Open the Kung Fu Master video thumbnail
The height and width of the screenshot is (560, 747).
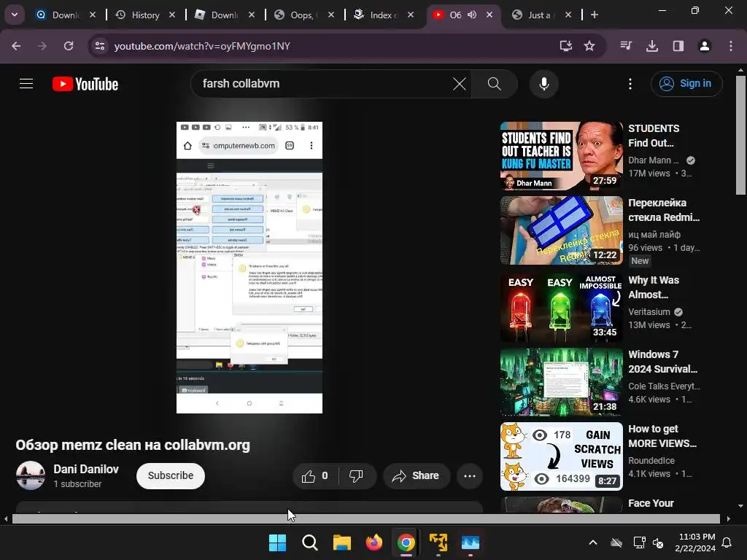[561, 156]
